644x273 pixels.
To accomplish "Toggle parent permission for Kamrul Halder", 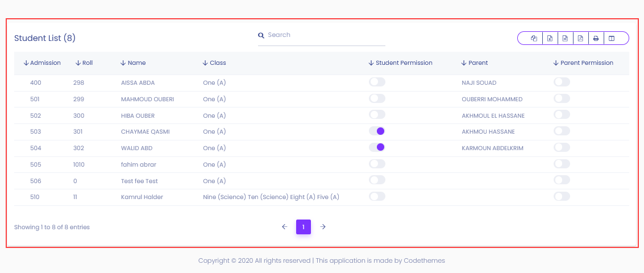I will point(562,197).
